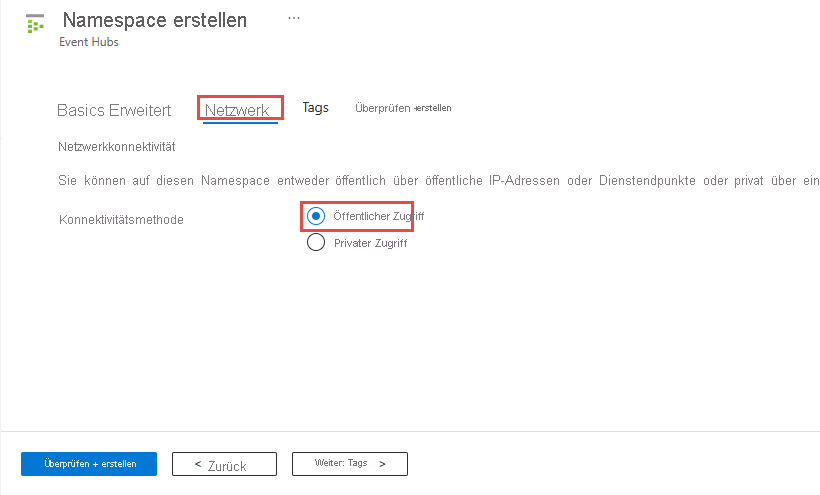Screen dimensions: 820x495
Task: Click the Namespace erstellen page title
Action: pyautogui.click(x=154, y=20)
